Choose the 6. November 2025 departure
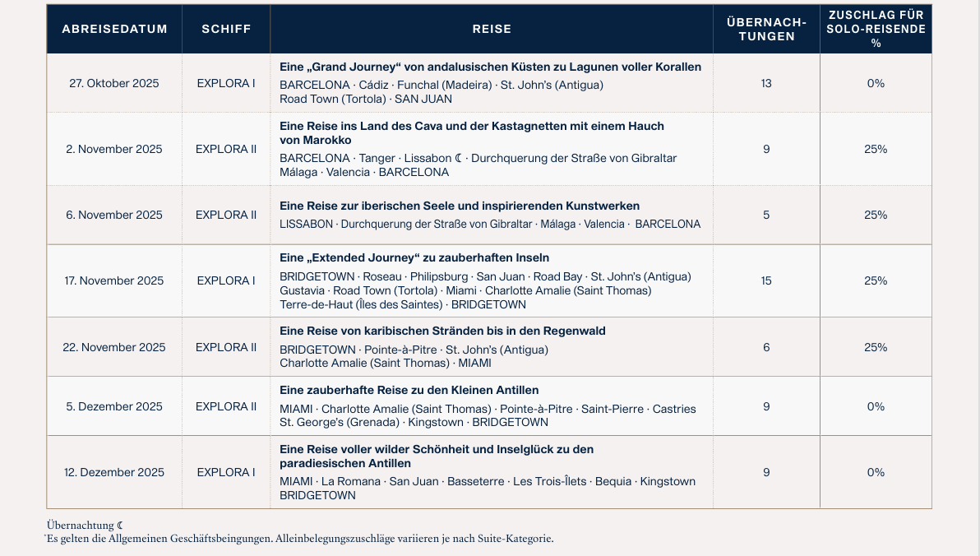The image size is (980, 556). 114,215
